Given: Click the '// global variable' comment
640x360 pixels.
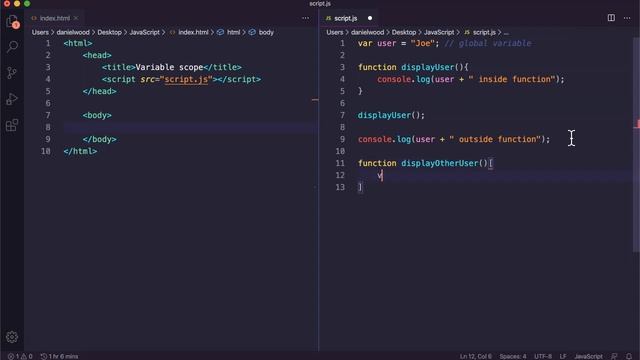Looking at the screenshot, I should click(488, 43).
